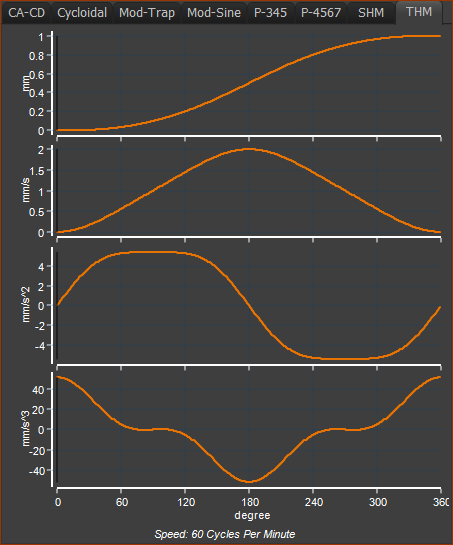This screenshot has height=545, width=453.
Task: Click the 300 tick label on x-axis
Action: pyautogui.click(x=378, y=502)
